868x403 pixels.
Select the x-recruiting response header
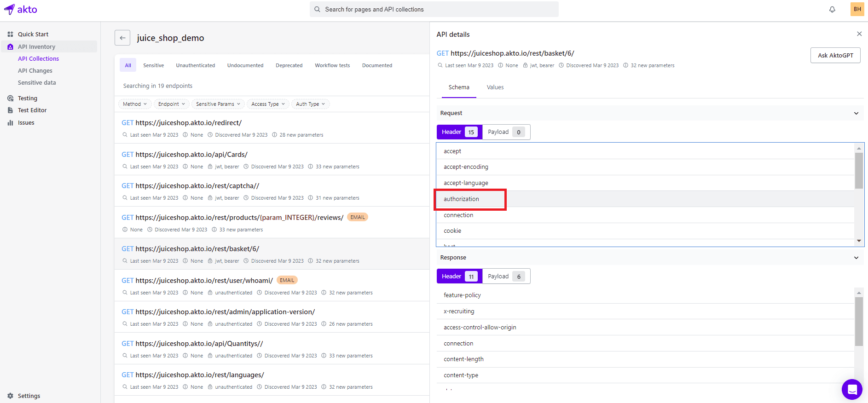pos(645,311)
